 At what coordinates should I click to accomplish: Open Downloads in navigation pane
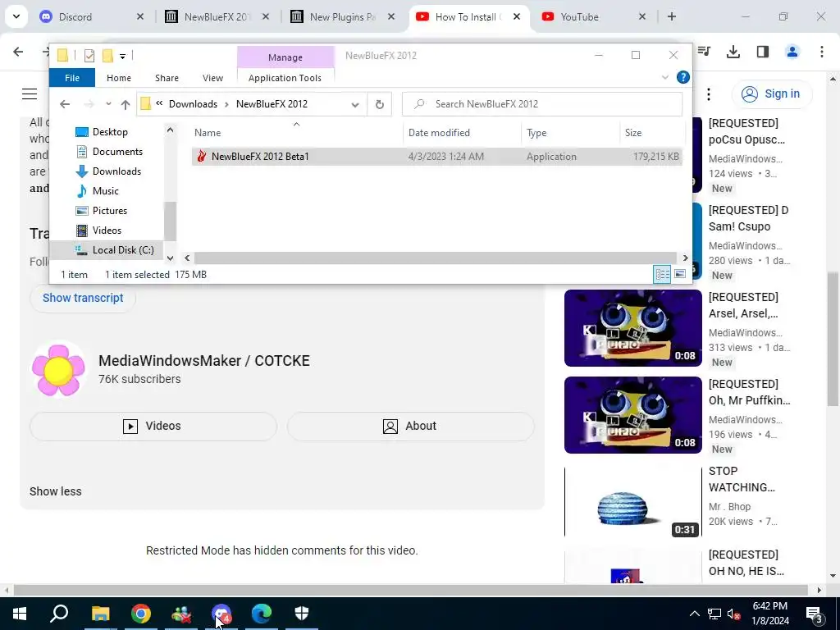point(116,171)
